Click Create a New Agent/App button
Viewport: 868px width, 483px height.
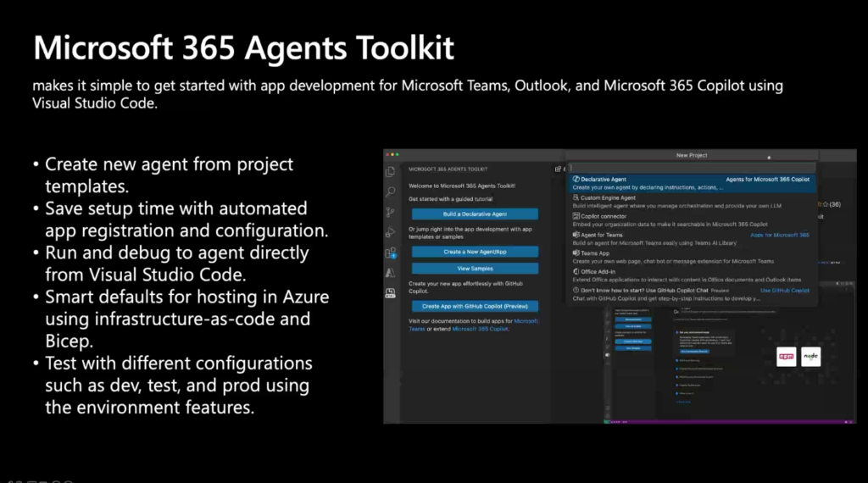coord(475,252)
